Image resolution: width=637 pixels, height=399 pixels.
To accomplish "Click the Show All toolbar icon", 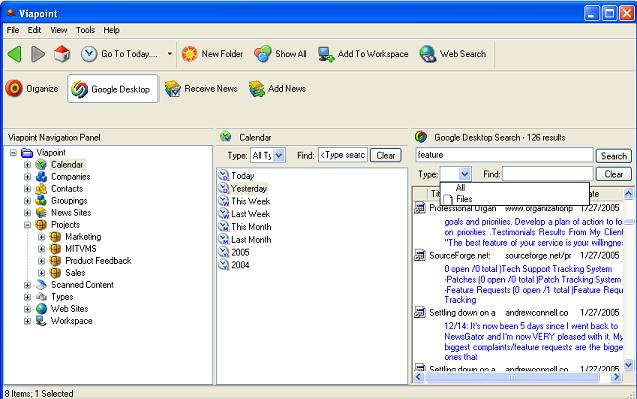I will 262,54.
